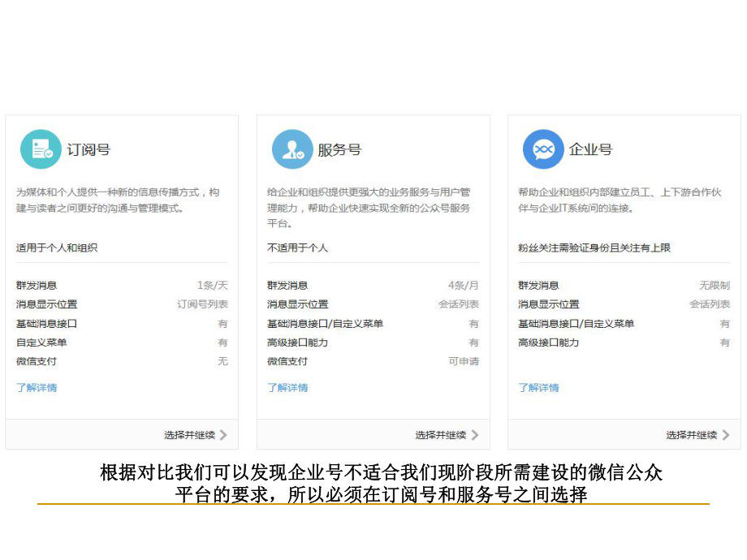Click 群发消息 label in 服务号 card

tap(287, 285)
